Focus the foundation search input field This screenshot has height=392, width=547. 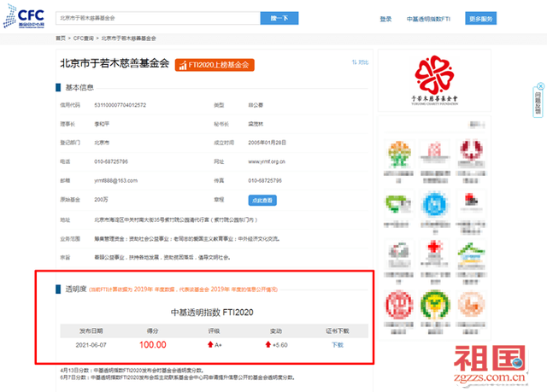point(158,18)
